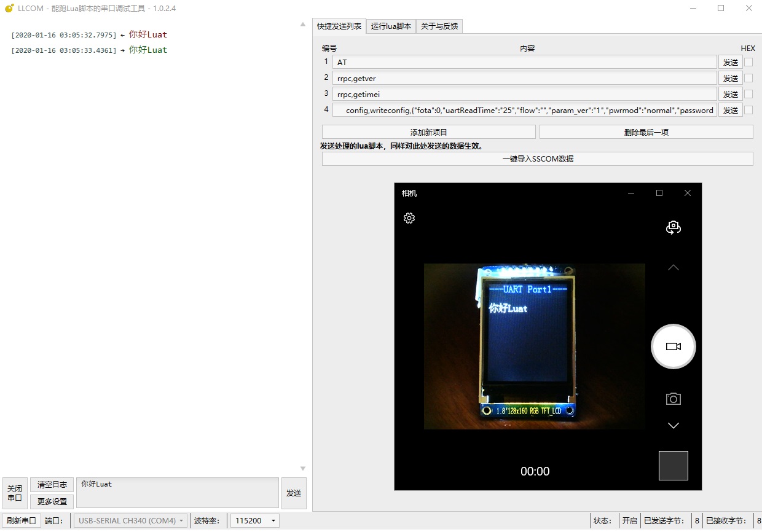The width and height of the screenshot is (762, 532).
Task: Click 删除最后一项 button
Action: click(x=646, y=132)
